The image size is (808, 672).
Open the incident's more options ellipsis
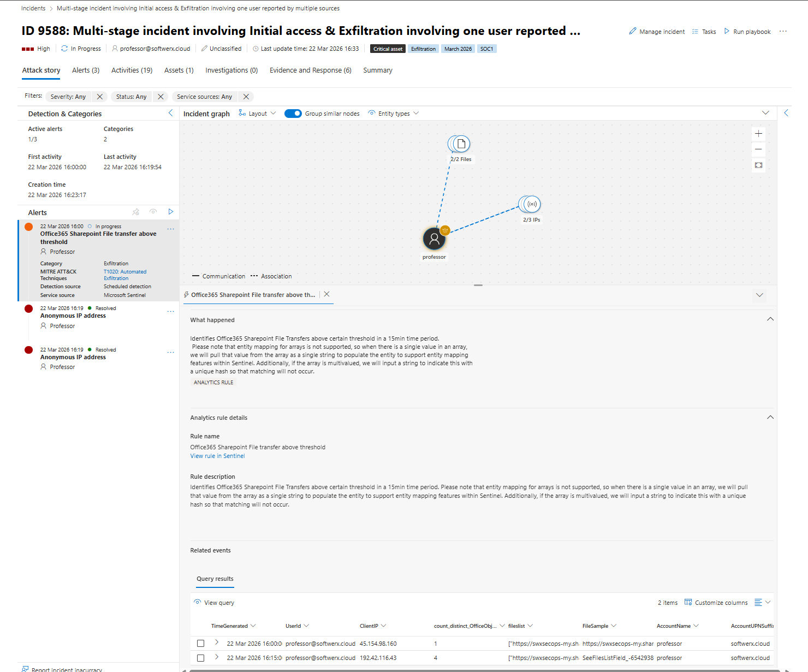783,31
